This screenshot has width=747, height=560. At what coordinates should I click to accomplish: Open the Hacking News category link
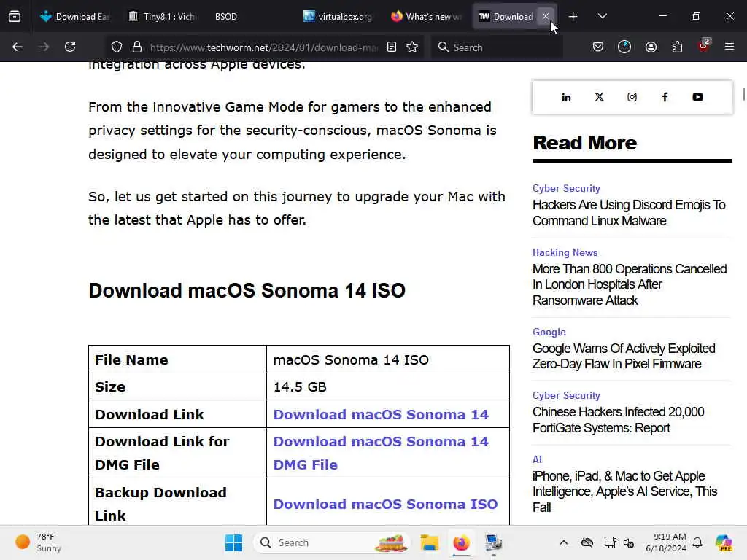tap(565, 252)
